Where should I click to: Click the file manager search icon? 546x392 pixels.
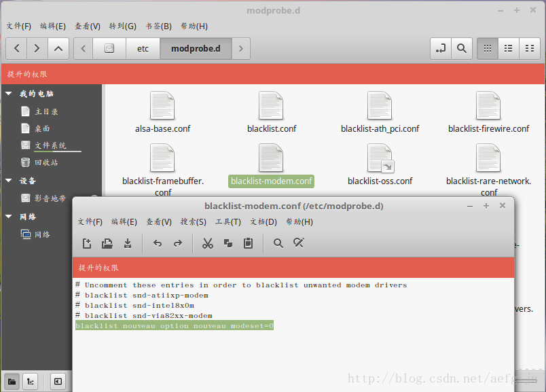click(462, 48)
